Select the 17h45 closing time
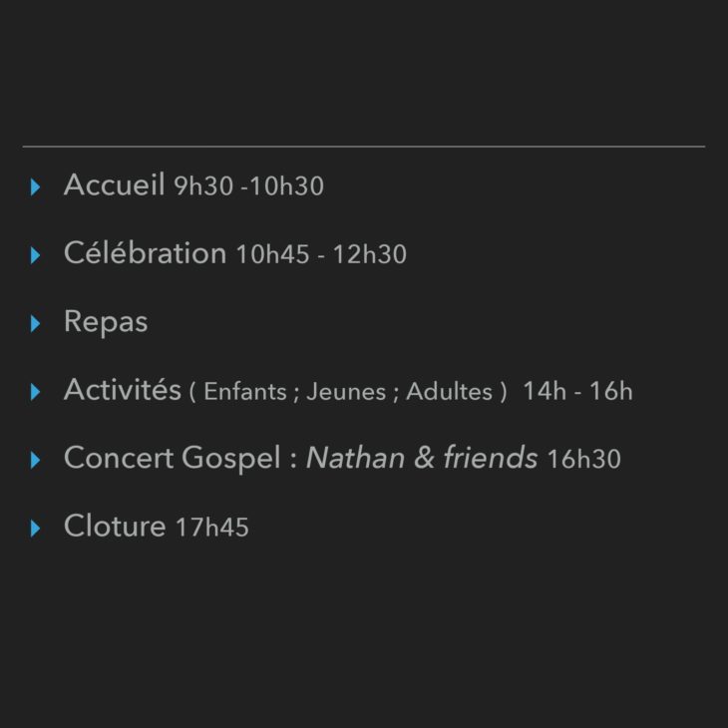This screenshot has width=728, height=728. point(212,528)
